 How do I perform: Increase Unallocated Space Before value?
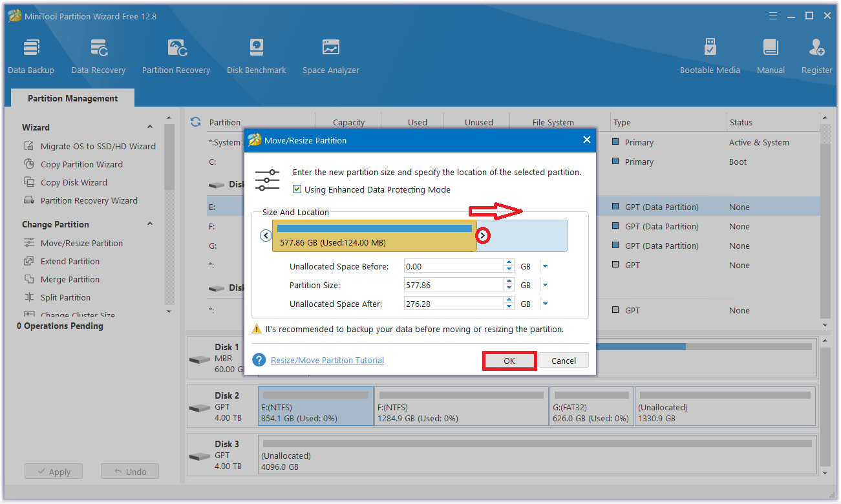(x=509, y=263)
